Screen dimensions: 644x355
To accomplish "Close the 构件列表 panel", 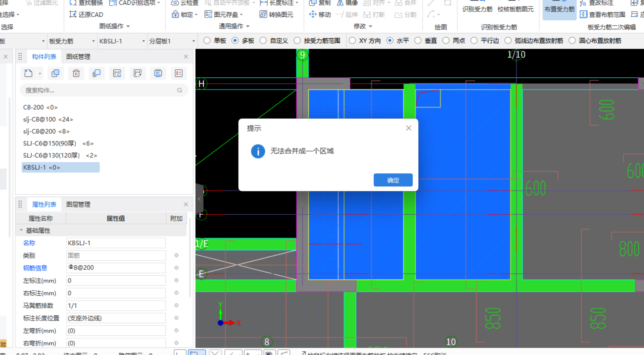I will point(186,57).
